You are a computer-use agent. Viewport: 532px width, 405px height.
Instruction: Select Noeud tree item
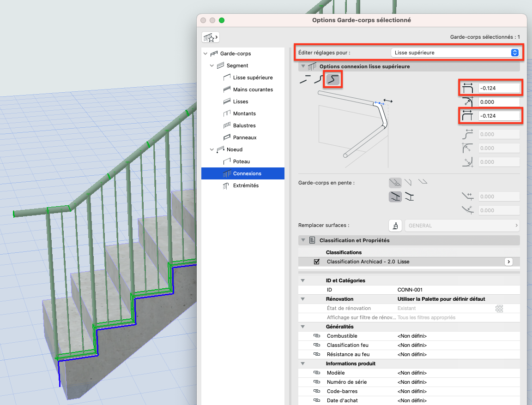click(235, 149)
